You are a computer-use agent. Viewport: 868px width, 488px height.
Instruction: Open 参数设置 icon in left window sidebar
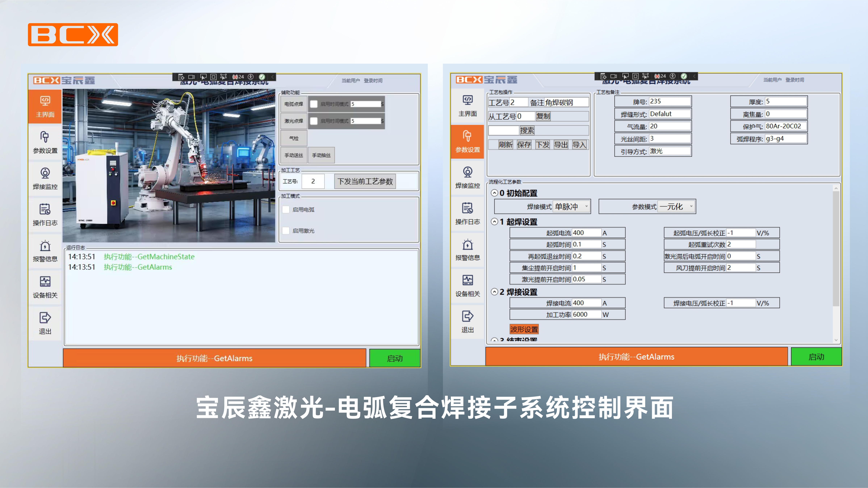pyautogui.click(x=45, y=137)
